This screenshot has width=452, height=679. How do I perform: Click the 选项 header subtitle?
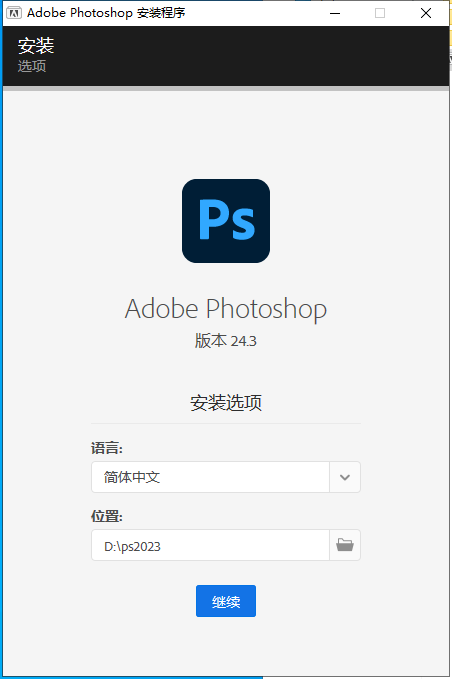[32, 66]
